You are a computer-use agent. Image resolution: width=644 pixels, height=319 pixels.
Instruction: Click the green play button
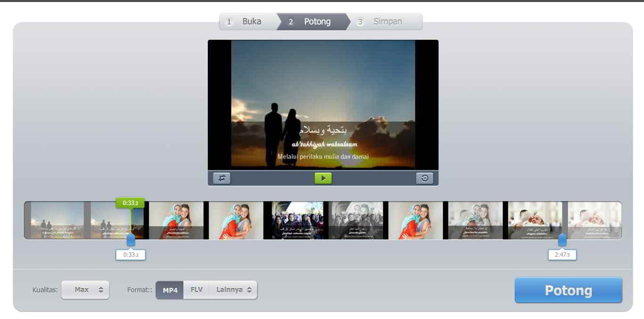coord(323,178)
